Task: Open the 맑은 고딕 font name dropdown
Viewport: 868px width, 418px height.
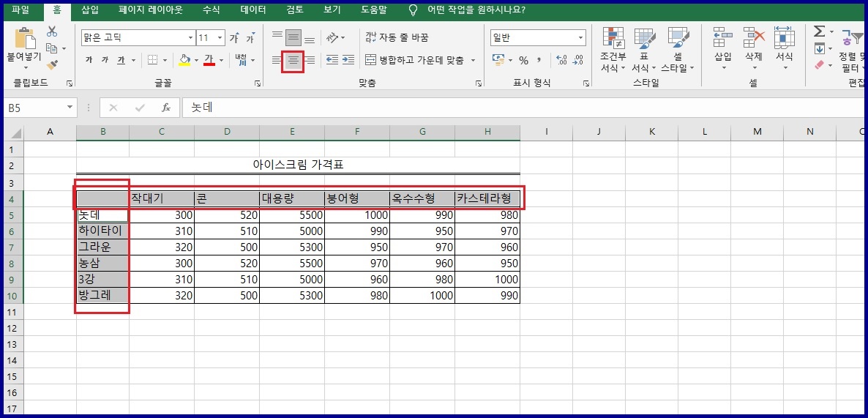Action: click(190, 37)
